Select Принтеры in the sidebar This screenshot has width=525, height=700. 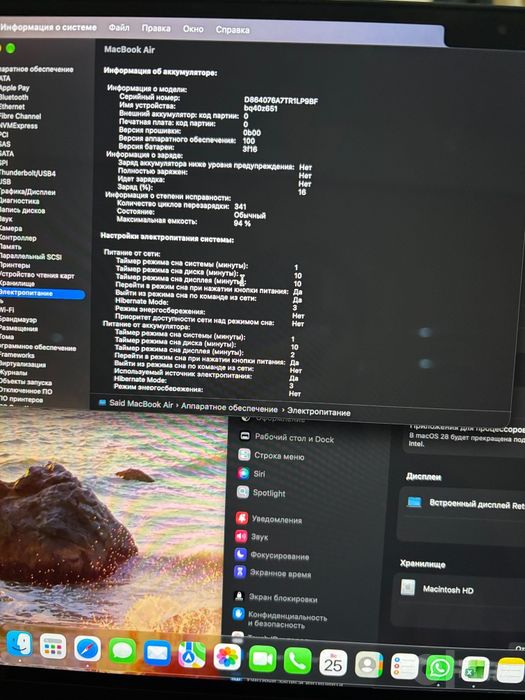click(x=15, y=265)
